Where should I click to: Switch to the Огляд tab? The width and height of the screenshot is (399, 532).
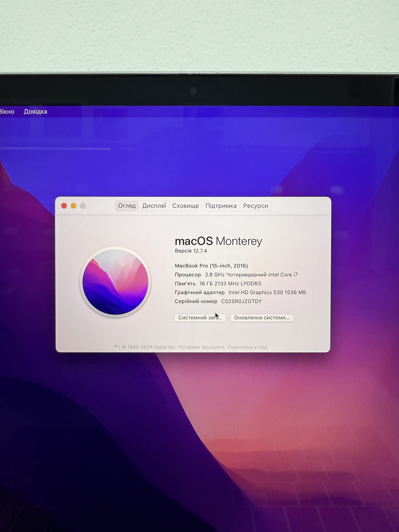pos(127,206)
